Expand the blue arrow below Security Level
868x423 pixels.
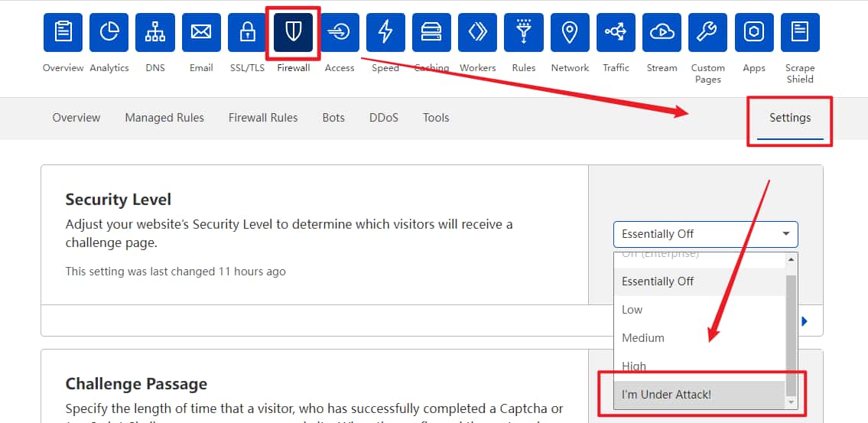point(805,321)
